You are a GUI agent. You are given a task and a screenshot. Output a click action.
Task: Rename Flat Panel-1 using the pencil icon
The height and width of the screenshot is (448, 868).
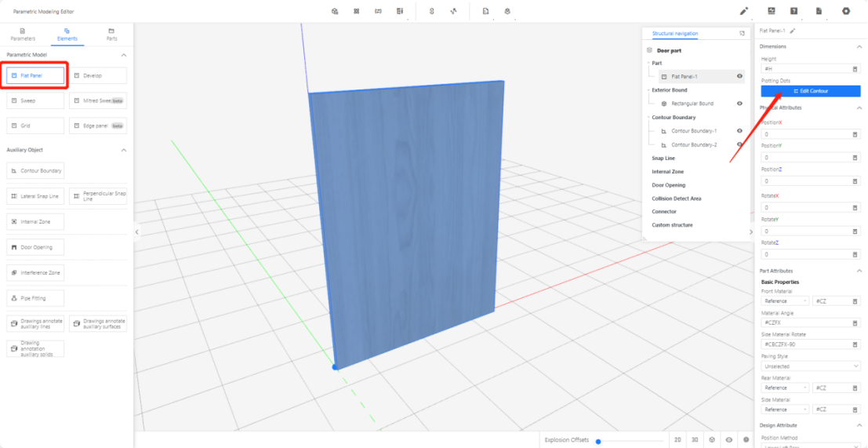tap(793, 31)
